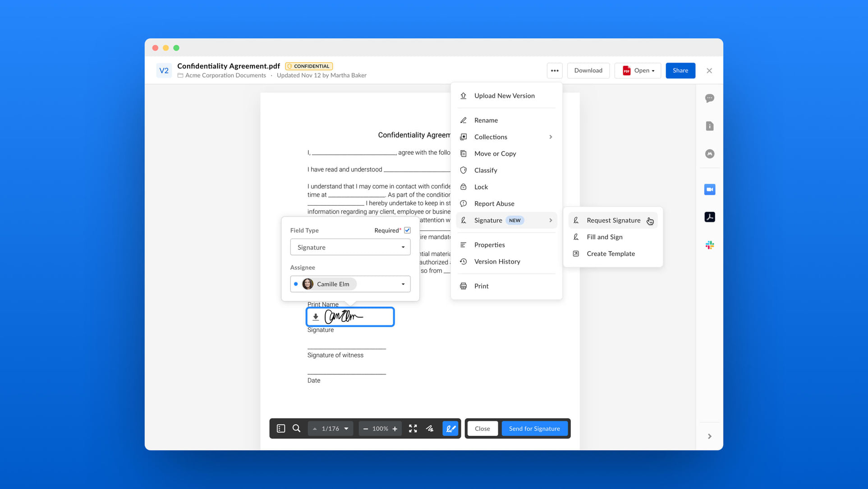
Task: Click the Camille Elm signature field
Action: pyautogui.click(x=350, y=317)
